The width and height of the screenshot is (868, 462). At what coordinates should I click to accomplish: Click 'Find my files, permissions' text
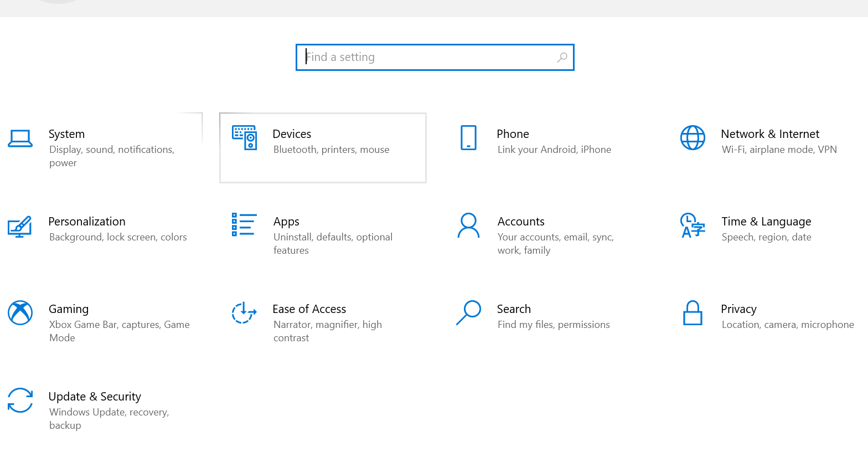(x=554, y=325)
